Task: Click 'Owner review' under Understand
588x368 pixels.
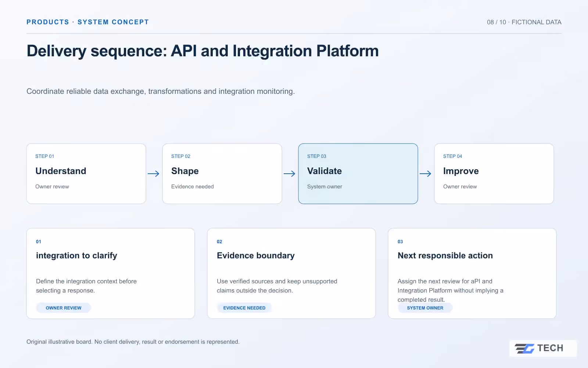Action: click(x=52, y=187)
